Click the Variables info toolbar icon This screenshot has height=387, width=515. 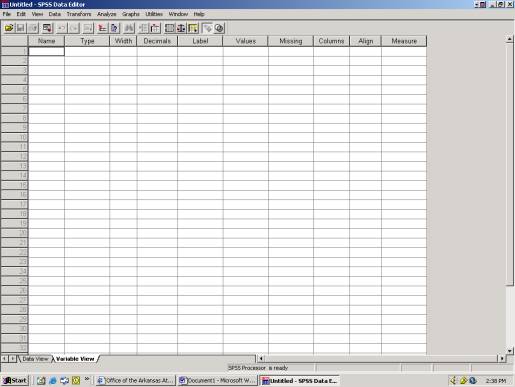point(114,28)
